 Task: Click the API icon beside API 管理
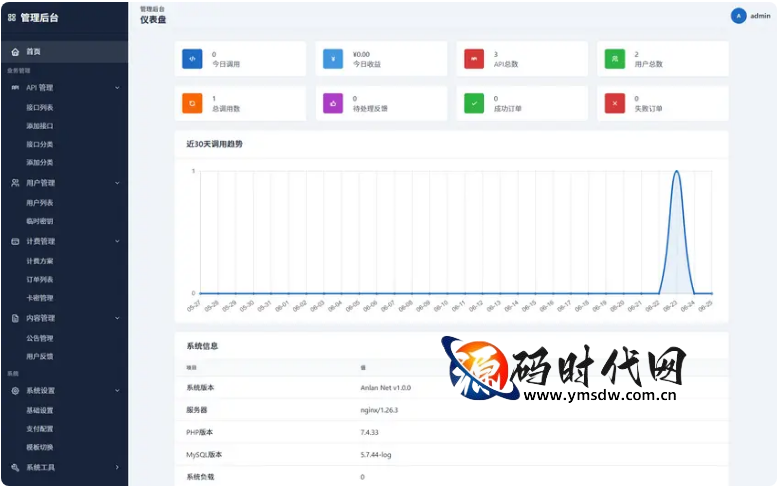[x=15, y=87]
